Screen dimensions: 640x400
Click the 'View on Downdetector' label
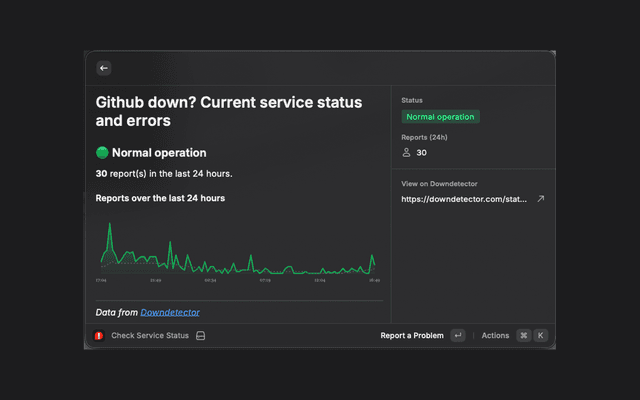pos(439,184)
